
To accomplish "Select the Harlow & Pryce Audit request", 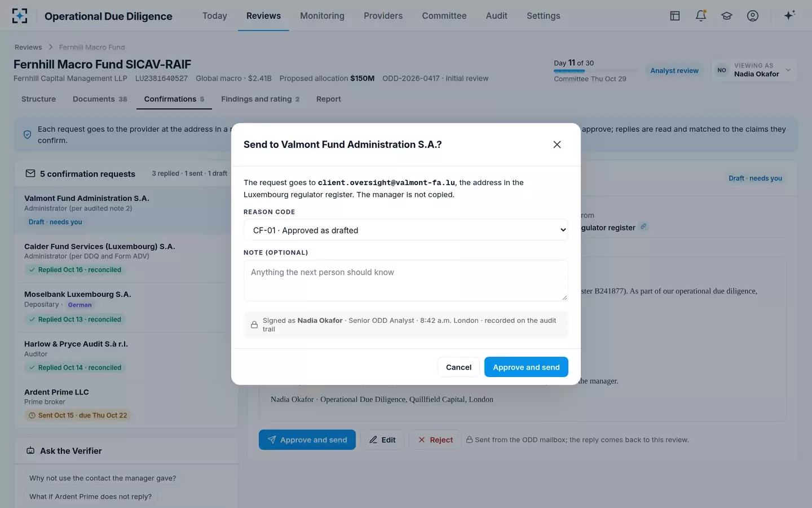I will click(x=126, y=356).
